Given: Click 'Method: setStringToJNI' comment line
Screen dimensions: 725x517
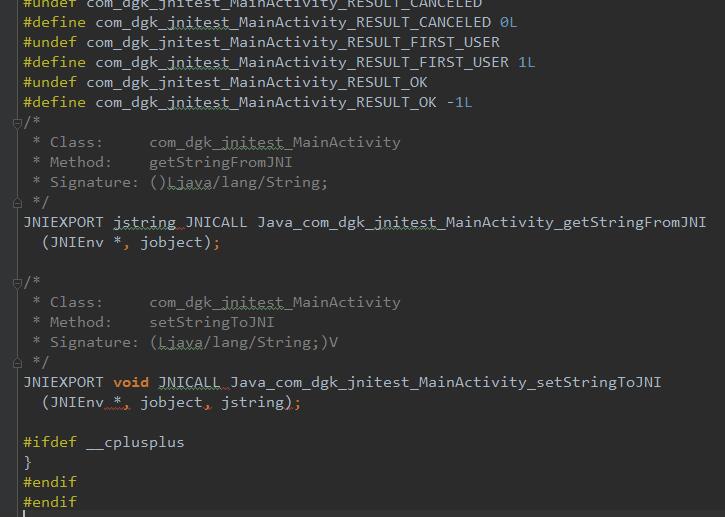Looking at the screenshot, I should pyautogui.click(x=154, y=322).
